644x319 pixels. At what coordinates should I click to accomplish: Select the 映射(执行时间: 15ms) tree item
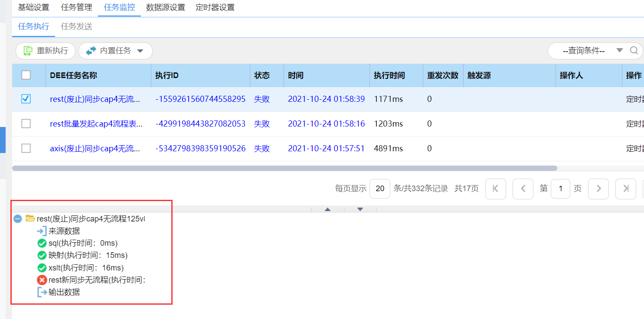[88, 255]
